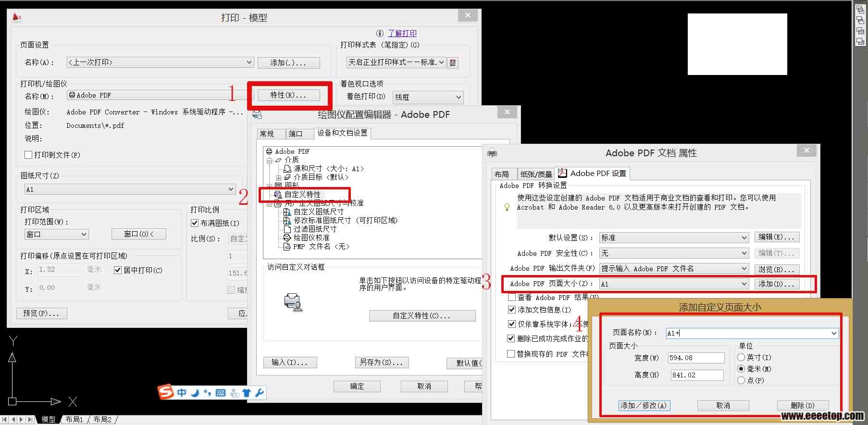The height and width of the screenshot is (425, 868).
Task: Toggle the punctuation mode icon on IME bar
Action: pos(207,393)
